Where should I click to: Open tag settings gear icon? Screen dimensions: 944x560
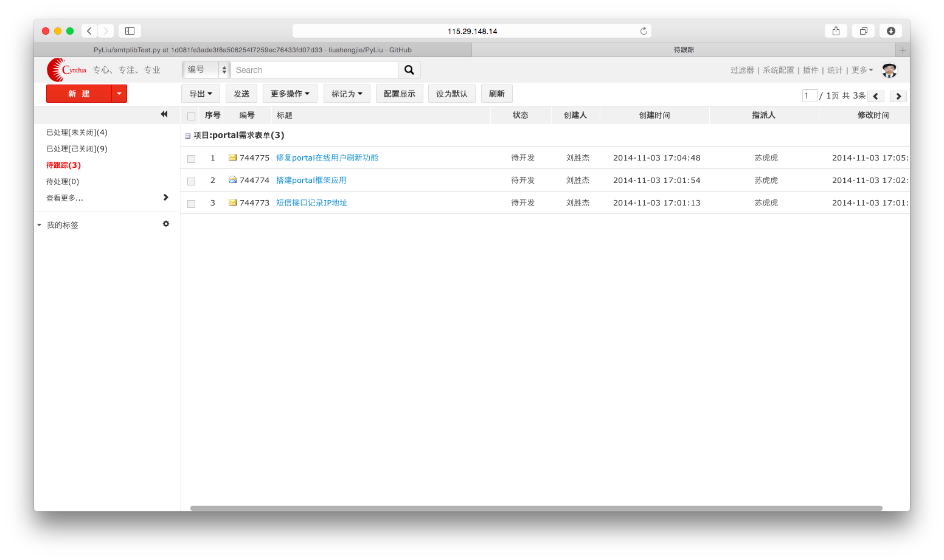[x=166, y=224]
